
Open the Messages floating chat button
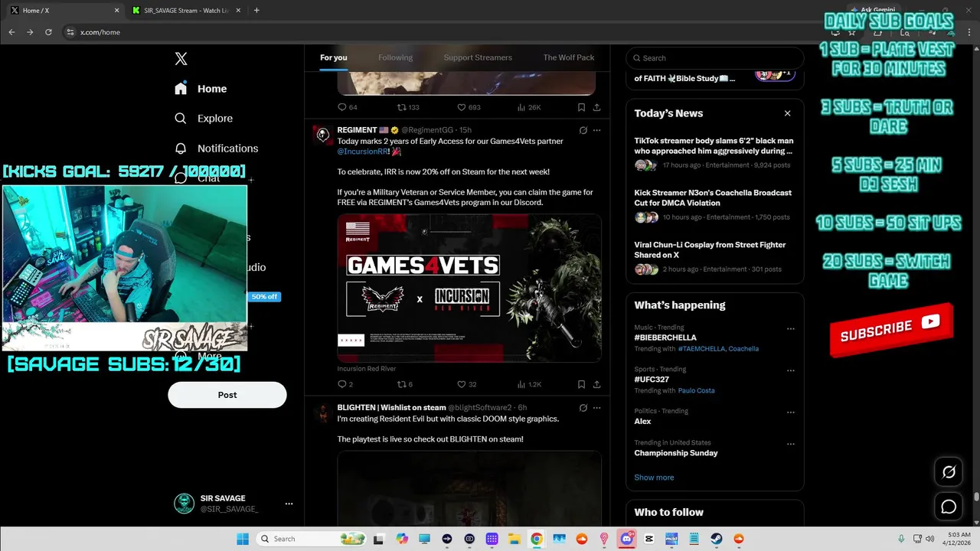coord(949,507)
